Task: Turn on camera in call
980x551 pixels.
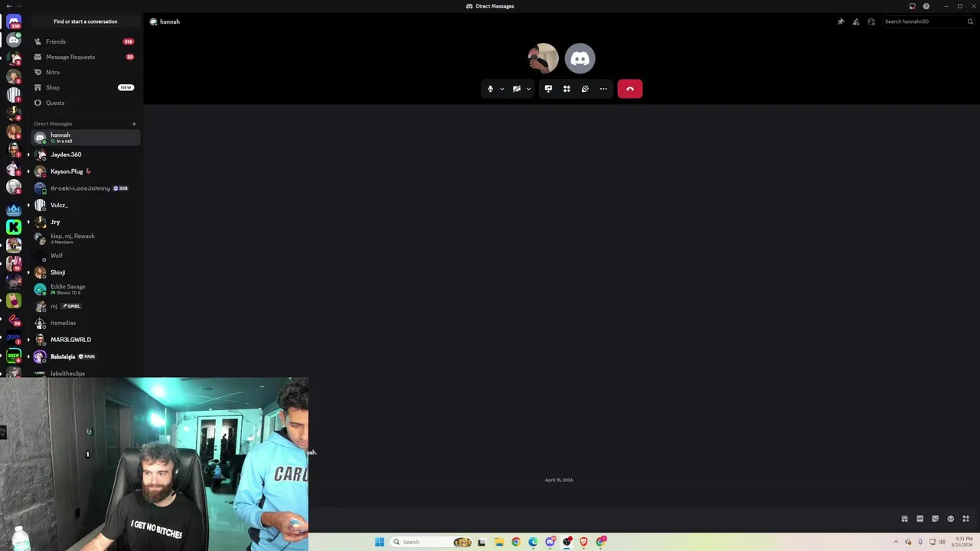Action: 517,89
